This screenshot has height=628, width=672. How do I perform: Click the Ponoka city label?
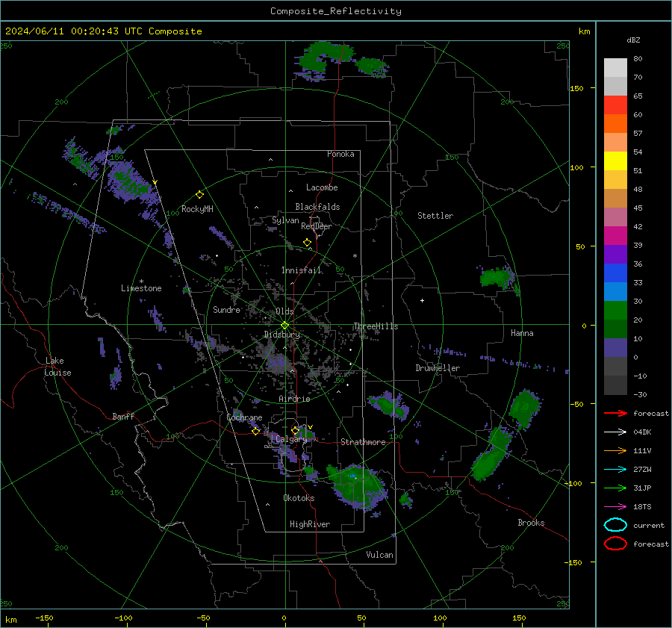coord(340,154)
